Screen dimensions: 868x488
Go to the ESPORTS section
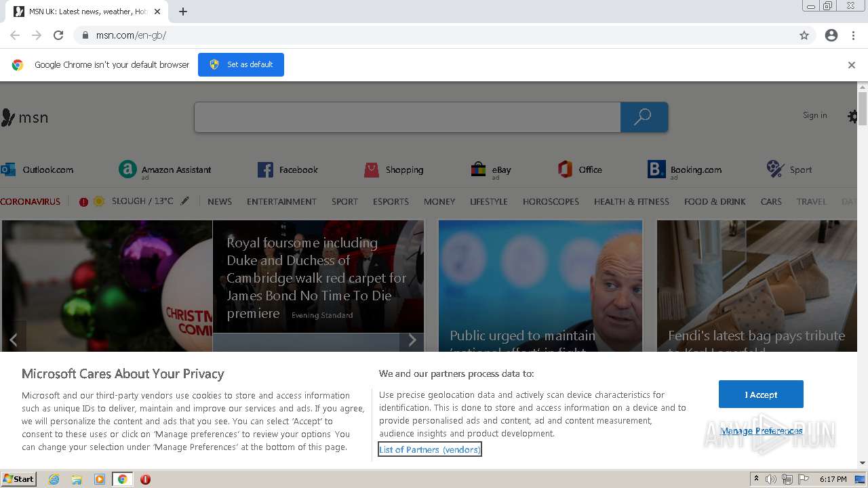391,201
